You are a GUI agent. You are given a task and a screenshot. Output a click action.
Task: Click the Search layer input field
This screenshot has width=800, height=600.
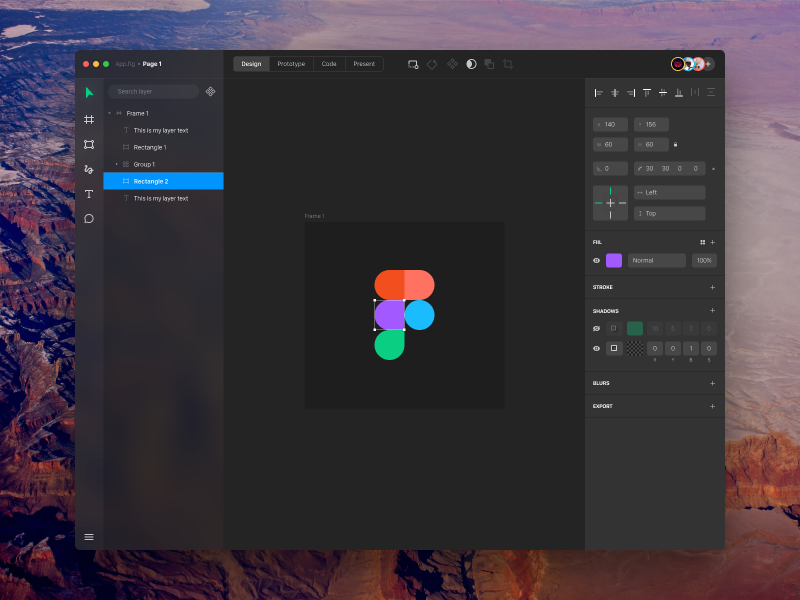(154, 91)
